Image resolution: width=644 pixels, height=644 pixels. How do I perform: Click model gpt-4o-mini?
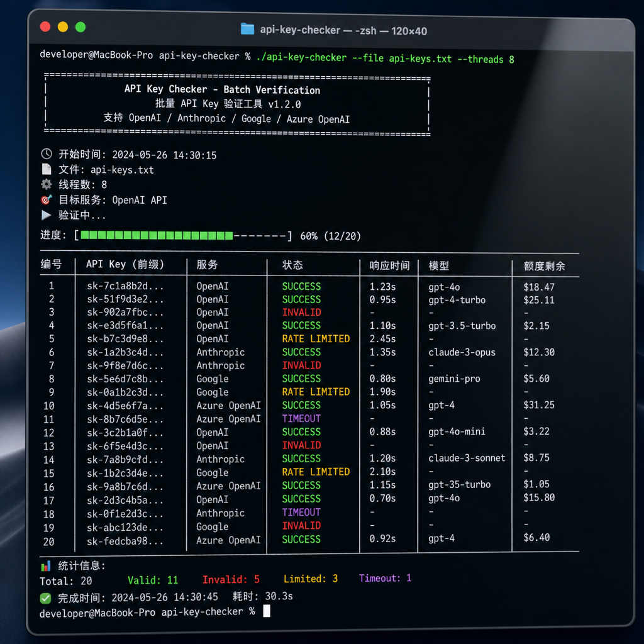tap(457, 431)
